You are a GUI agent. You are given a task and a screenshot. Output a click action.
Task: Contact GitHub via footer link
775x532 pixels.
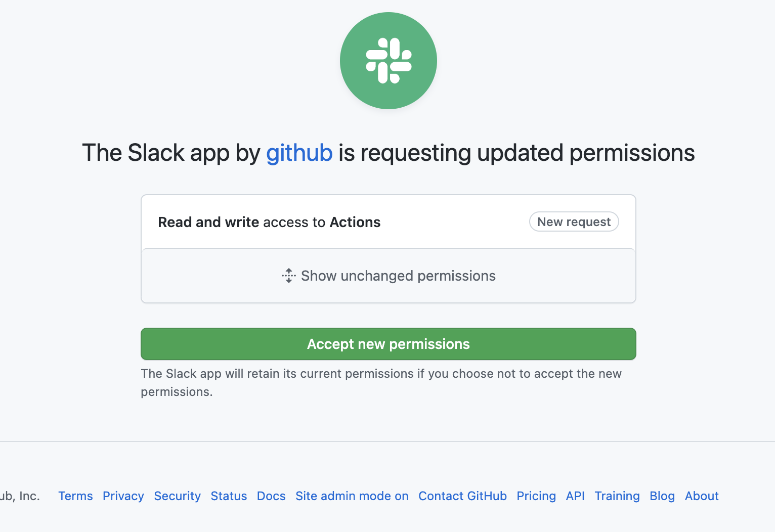tap(462, 496)
